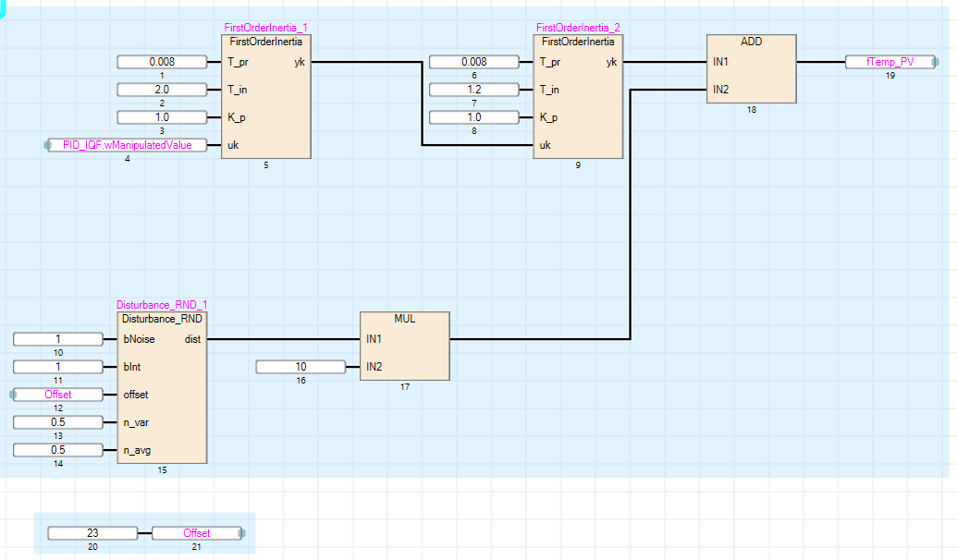Select the bNoise input value 1
This screenshot has width=957, height=560.
[x=56, y=339]
